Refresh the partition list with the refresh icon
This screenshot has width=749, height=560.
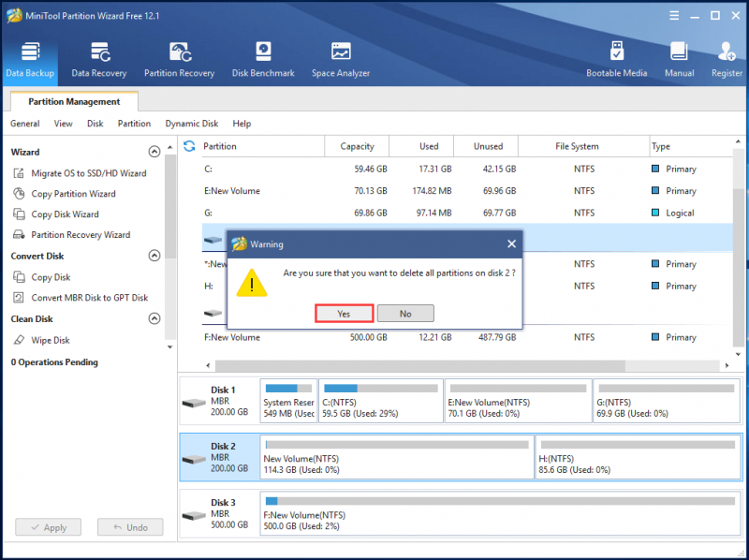pos(189,146)
